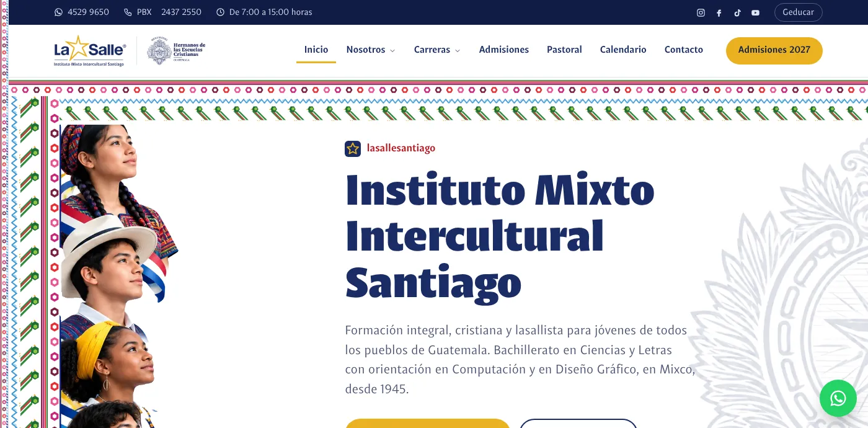This screenshot has width=868, height=428.
Task: Click the Admisiones 2027 button
Action: click(x=774, y=50)
